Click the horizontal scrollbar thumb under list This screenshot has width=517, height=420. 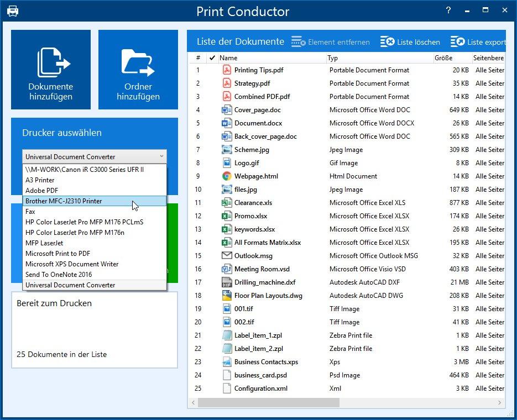pyautogui.click(x=268, y=402)
